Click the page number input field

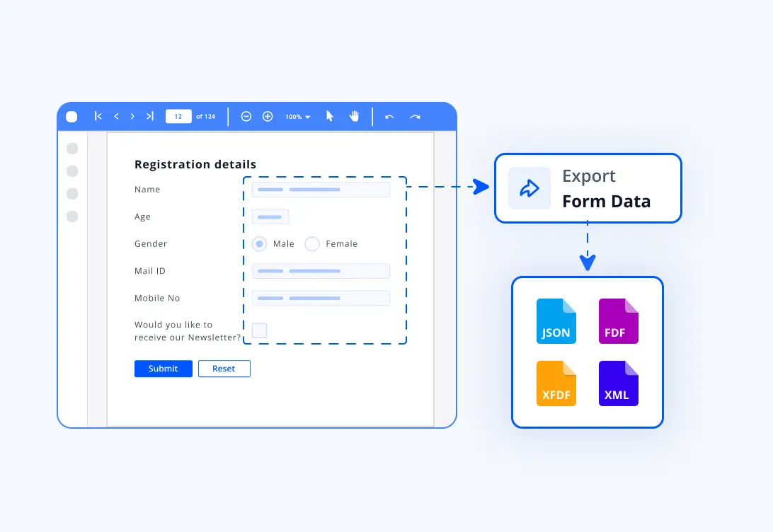(x=178, y=116)
